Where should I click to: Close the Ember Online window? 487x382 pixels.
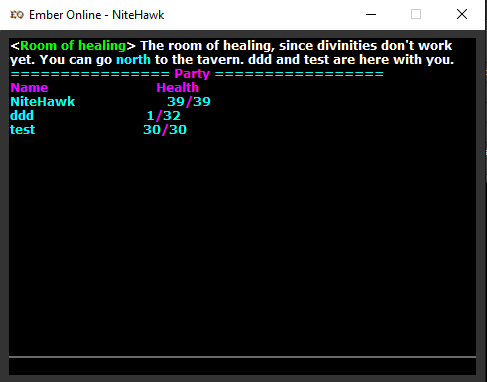click(x=462, y=14)
